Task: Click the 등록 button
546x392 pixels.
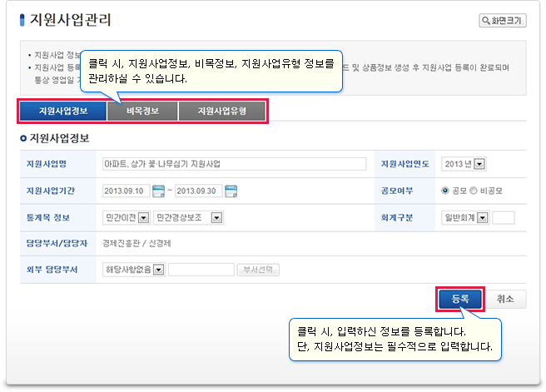Action: tap(460, 299)
